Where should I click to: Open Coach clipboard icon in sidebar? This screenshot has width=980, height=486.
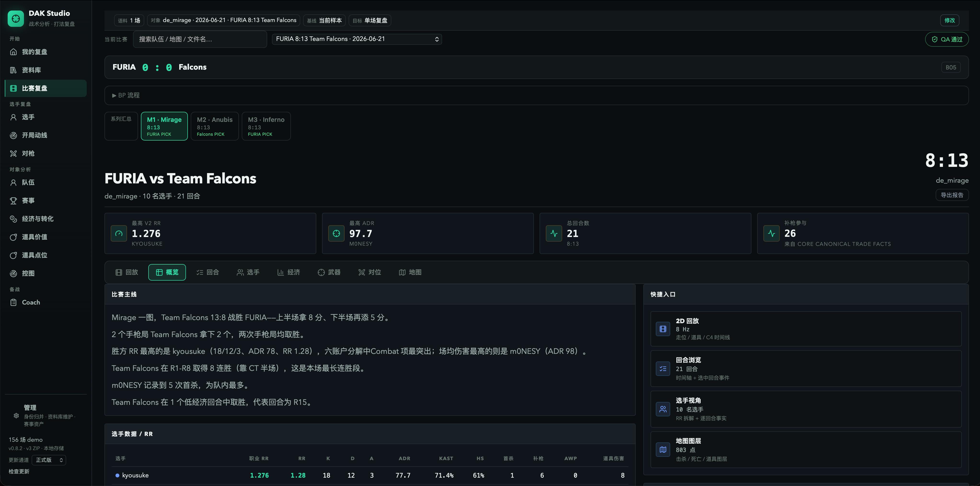13,302
